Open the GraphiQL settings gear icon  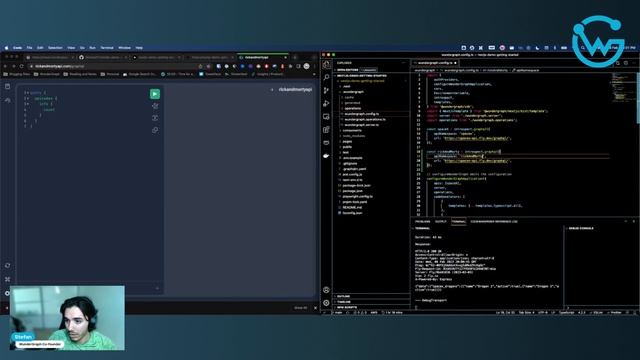pyautogui.click(x=7, y=293)
